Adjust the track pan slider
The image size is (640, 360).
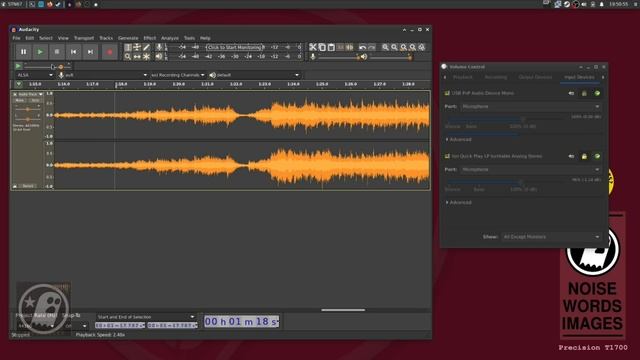[x=27, y=119]
